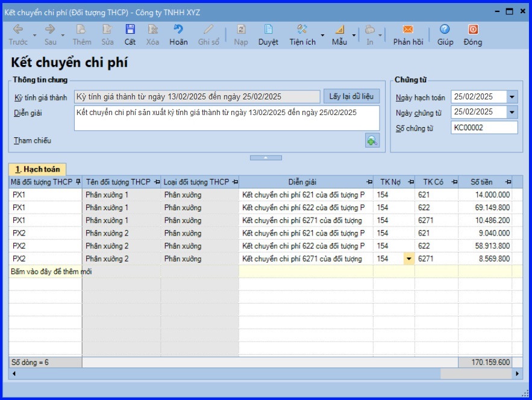Click Lấy lại dữ liệu button

[x=352, y=96]
